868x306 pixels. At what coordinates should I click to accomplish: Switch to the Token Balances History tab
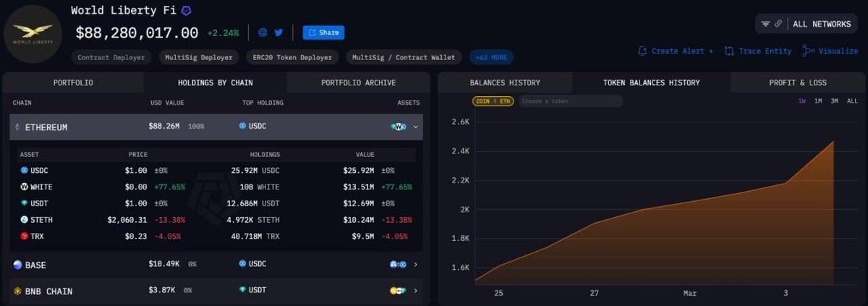(651, 82)
